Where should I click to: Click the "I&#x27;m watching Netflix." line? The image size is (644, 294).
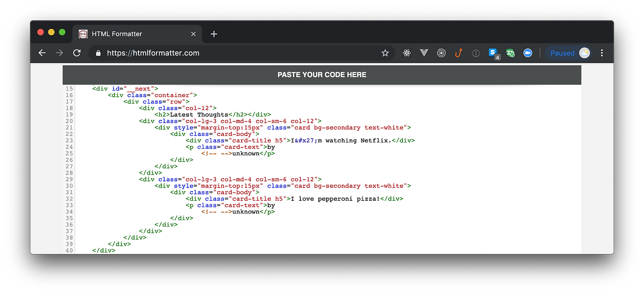[x=300, y=140]
